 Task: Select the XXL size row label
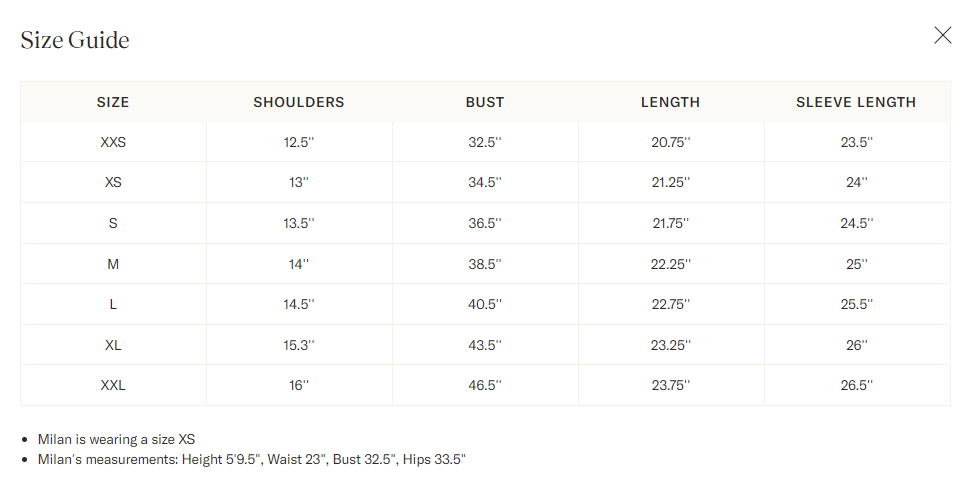113,386
